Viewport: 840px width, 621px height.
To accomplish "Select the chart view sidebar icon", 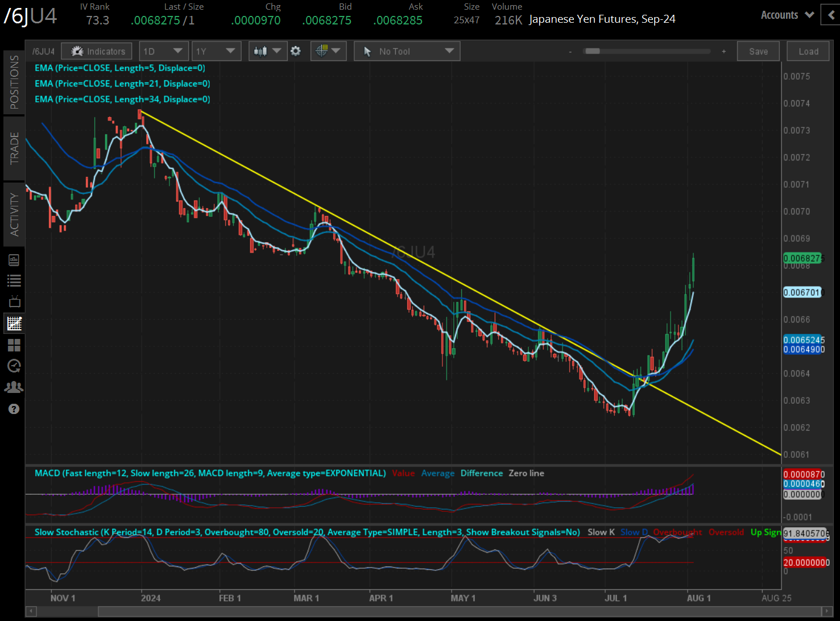I will (x=14, y=324).
